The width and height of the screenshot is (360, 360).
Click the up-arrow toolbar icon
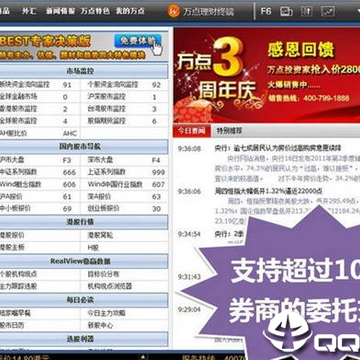pos(307,11)
